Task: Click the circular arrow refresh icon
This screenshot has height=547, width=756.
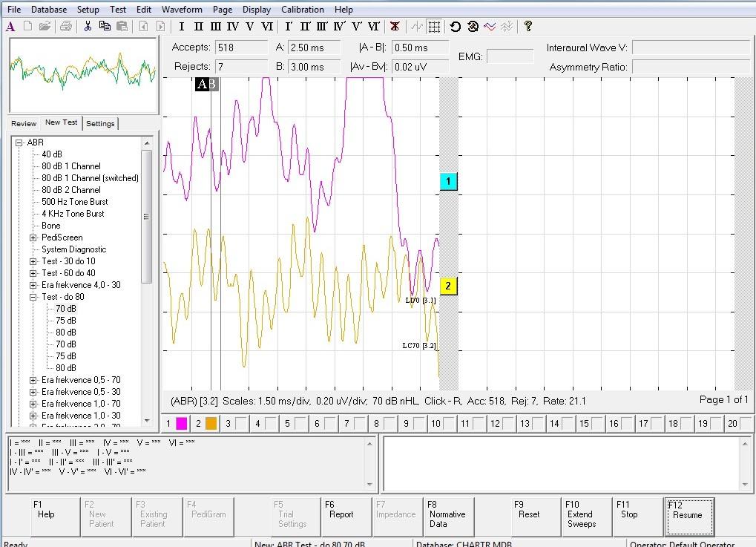Action: pos(455,27)
